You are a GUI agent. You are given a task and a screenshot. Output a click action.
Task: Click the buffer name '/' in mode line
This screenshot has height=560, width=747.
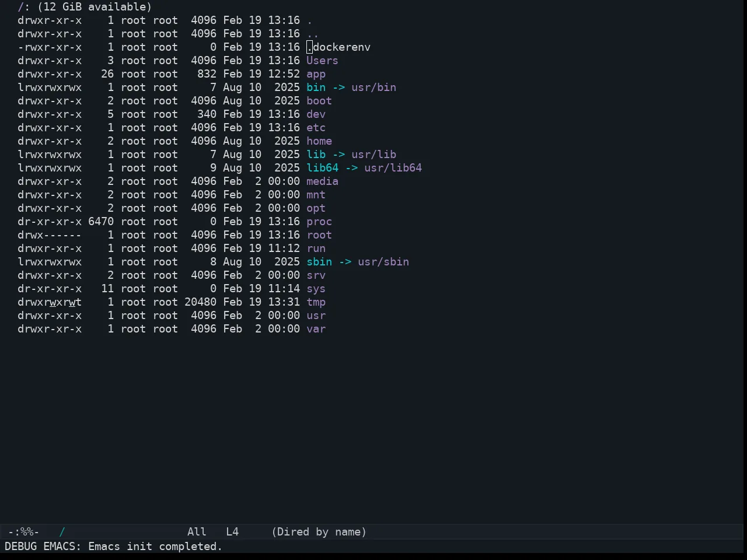[x=62, y=532]
